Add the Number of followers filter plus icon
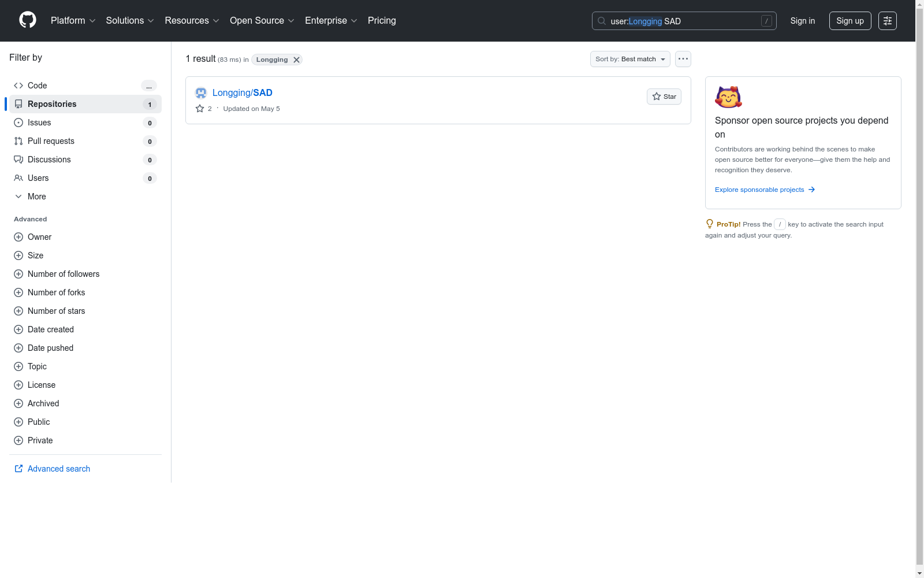 pos(18,274)
